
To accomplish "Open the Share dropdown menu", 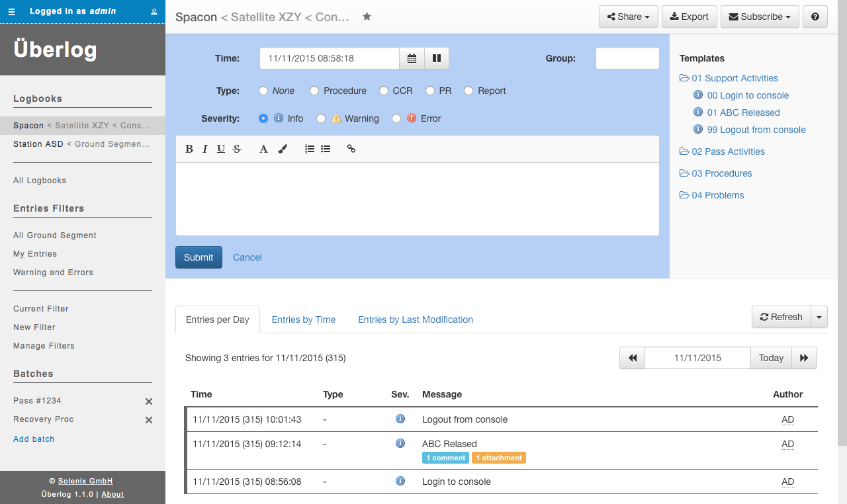I will (628, 17).
